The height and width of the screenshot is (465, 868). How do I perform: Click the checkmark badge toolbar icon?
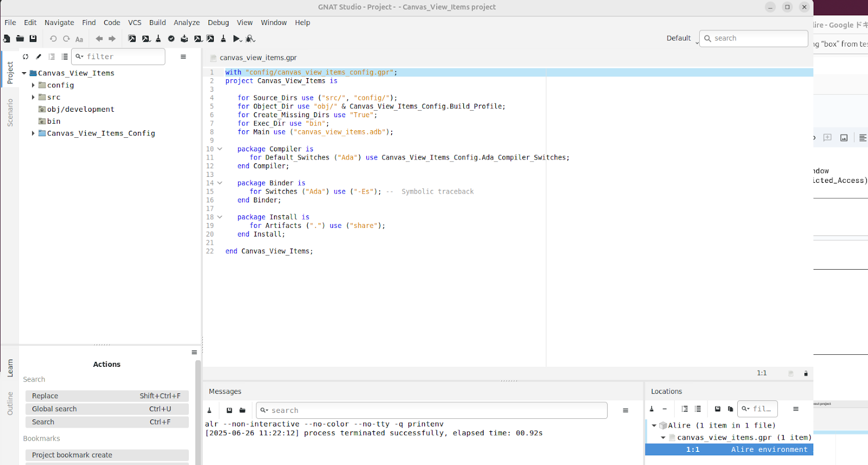(171, 39)
